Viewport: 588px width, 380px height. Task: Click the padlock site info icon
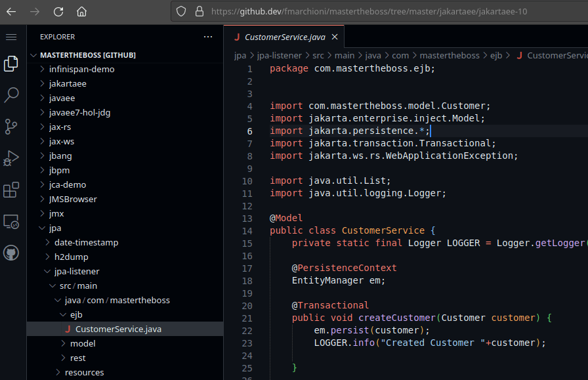click(199, 12)
